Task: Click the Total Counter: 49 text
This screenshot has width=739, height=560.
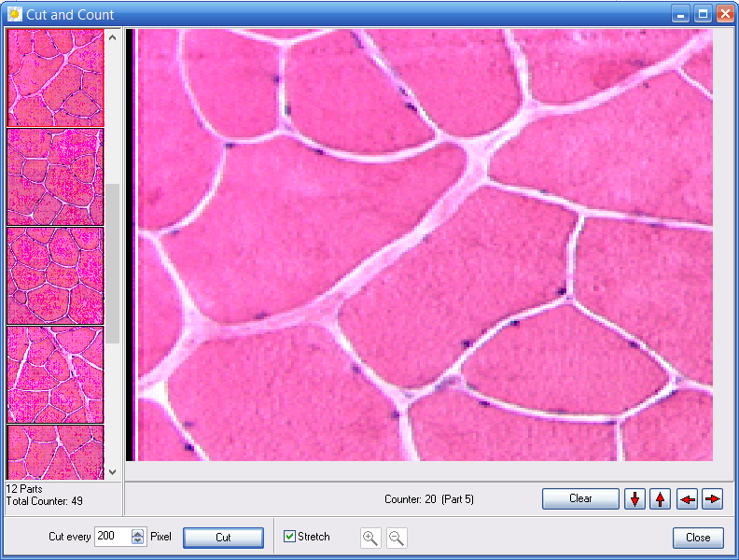Action: (44, 501)
